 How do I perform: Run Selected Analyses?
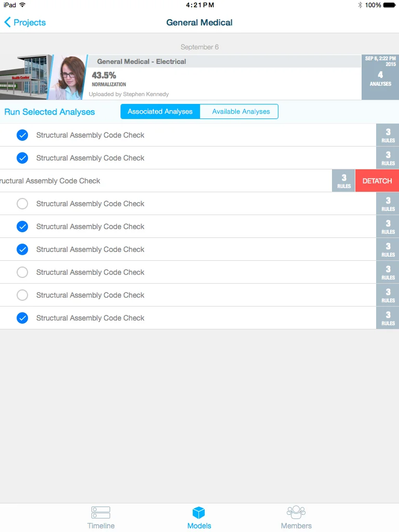click(49, 112)
